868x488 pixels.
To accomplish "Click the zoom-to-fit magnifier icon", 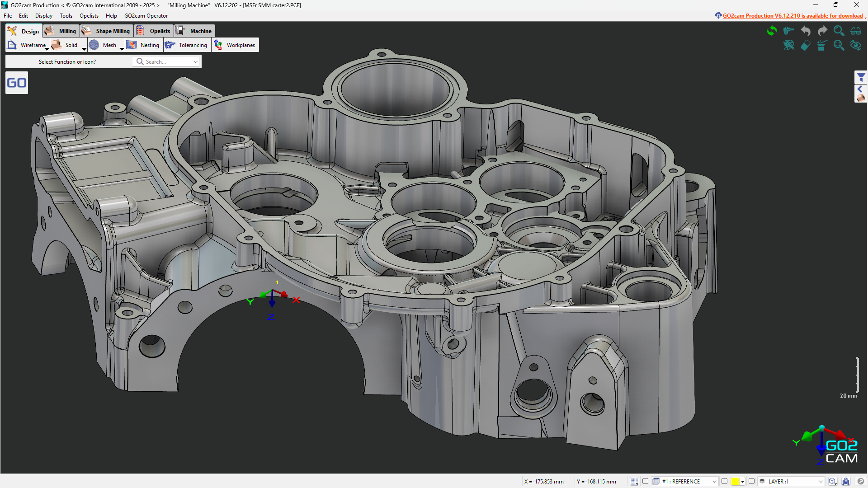I will pyautogui.click(x=839, y=45).
